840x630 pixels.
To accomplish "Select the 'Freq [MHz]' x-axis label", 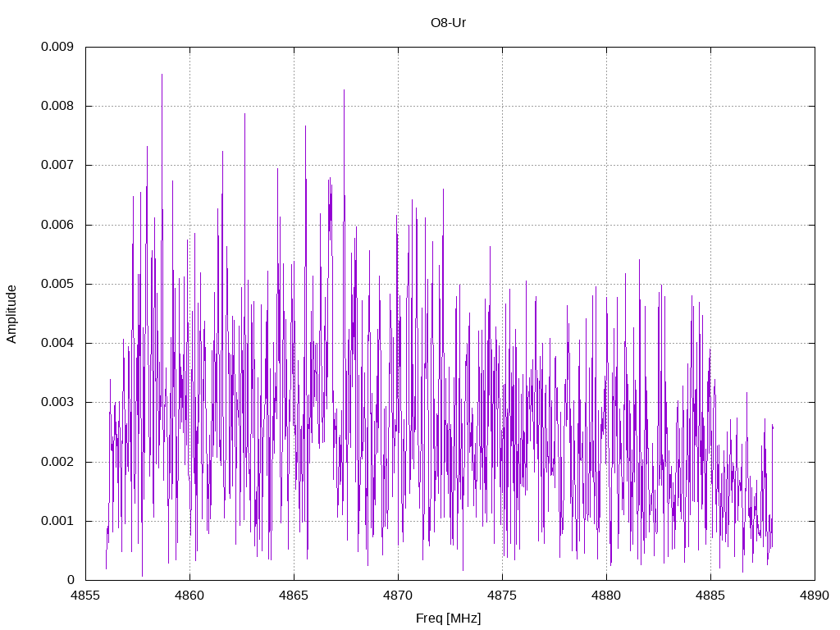I will click(x=449, y=619).
